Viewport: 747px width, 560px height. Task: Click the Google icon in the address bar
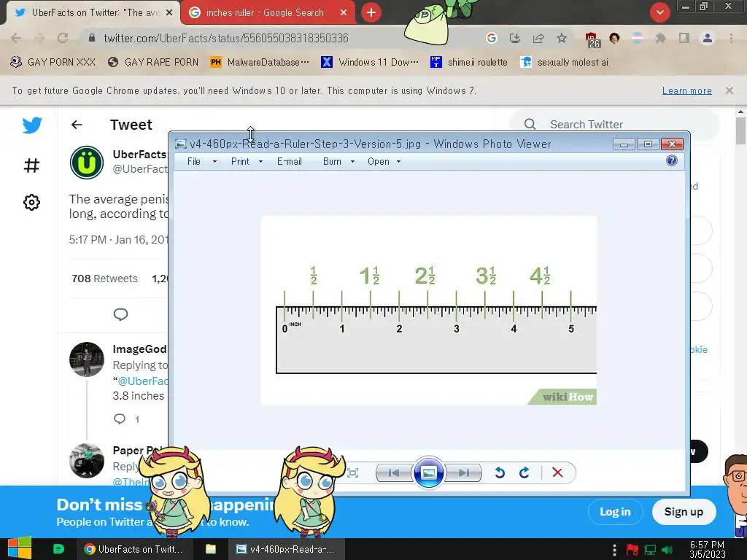(x=492, y=38)
